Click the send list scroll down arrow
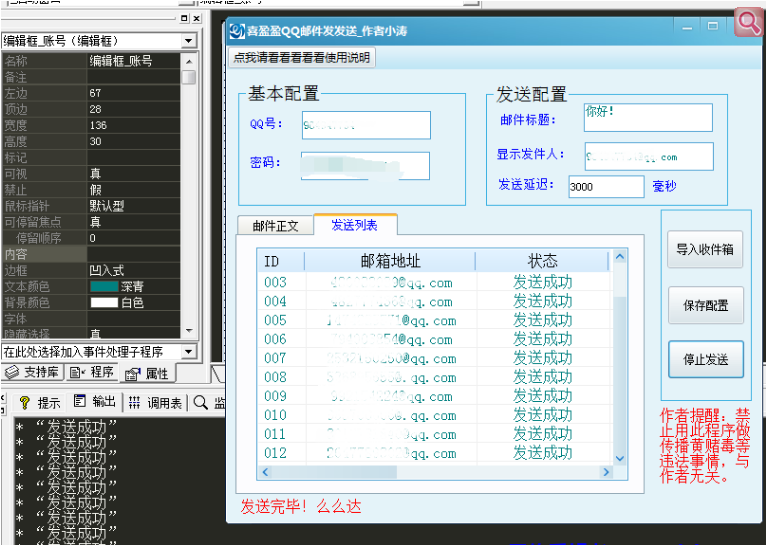This screenshot has width=769, height=545. (620, 458)
